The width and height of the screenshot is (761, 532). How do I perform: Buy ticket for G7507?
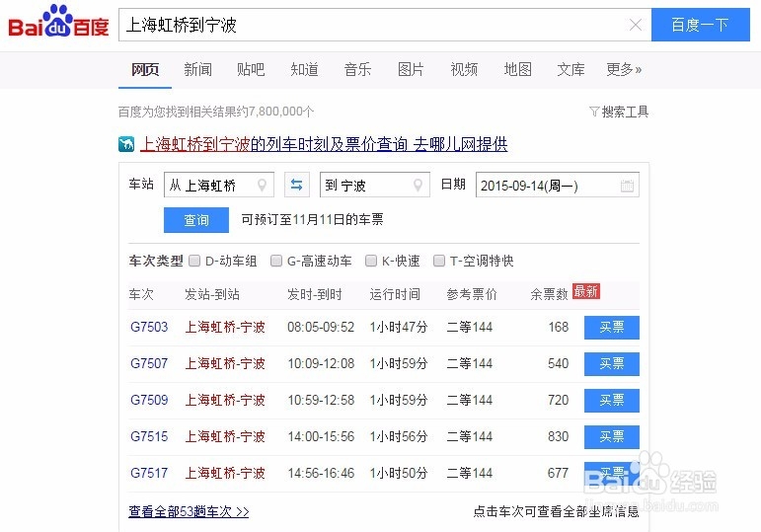click(x=612, y=363)
